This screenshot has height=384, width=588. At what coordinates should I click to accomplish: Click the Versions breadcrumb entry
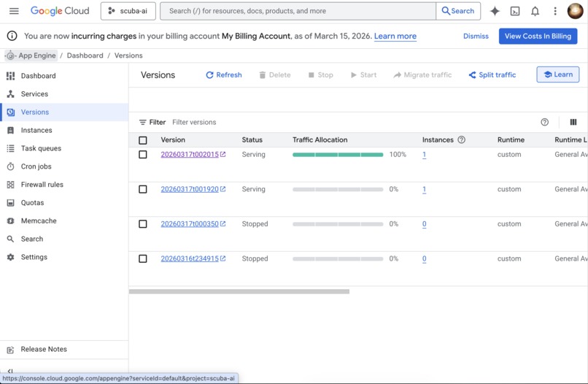pos(128,55)
